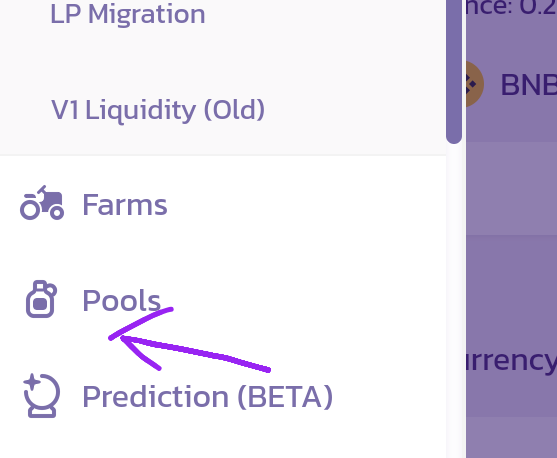557x458 pixels.
Task: Click the partially visible balance text
Action: (x=511, y=8)
